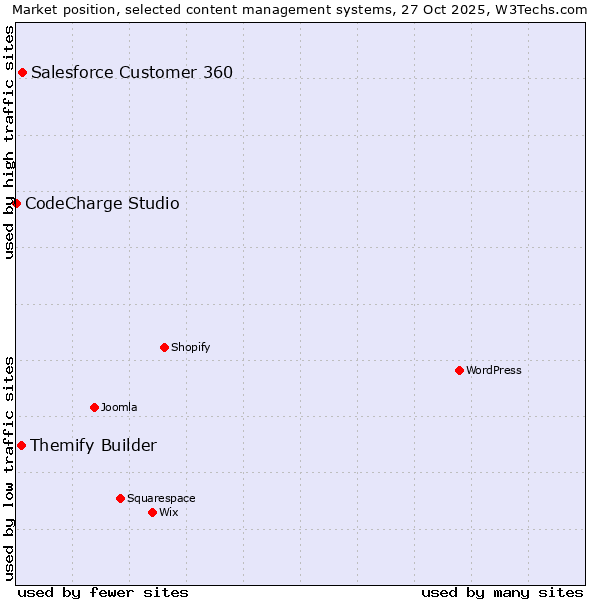600x600 pixels.
Task: Click the "Salesforce Customer 360" text label
Action: click(132, 72)
